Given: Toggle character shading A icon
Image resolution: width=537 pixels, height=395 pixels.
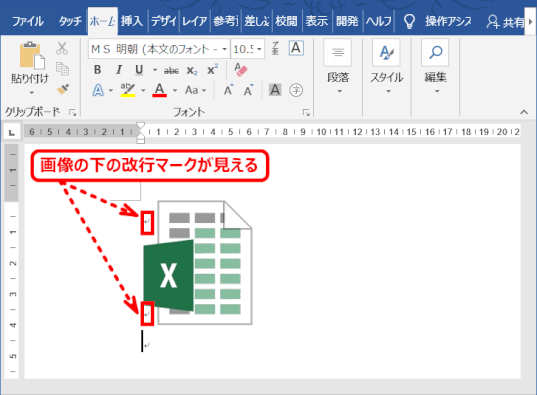Looking at the screenshot, I should [x=275, y=90].
